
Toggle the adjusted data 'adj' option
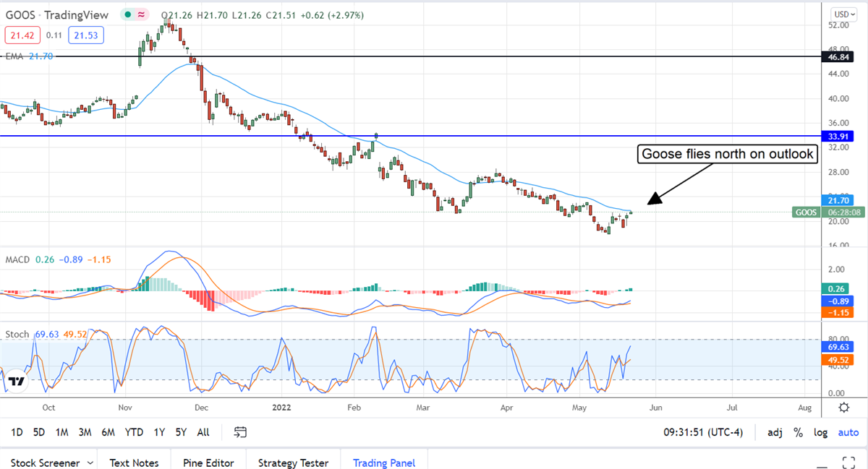(775, 432)
